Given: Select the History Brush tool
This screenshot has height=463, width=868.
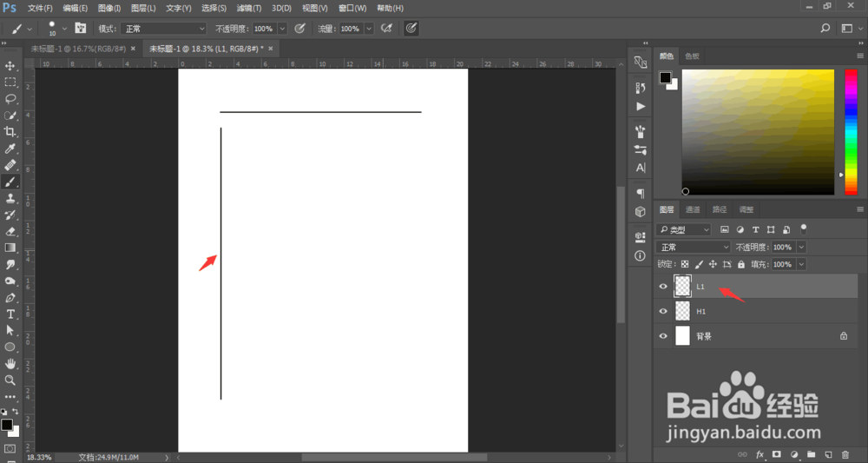Looking at the screenshot, I should [x=10, y=215].
